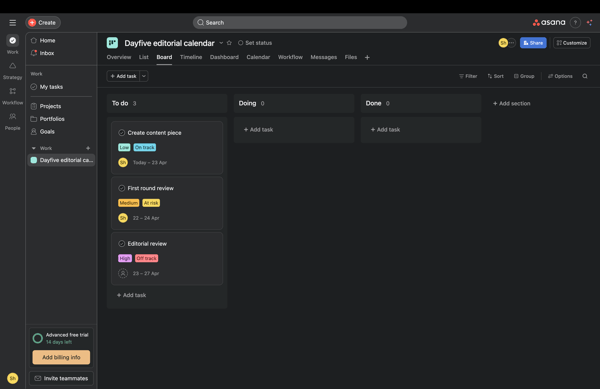Open the member overflow dots beside avatar
This screenshot has width=600, height=389.
point(512,43)
